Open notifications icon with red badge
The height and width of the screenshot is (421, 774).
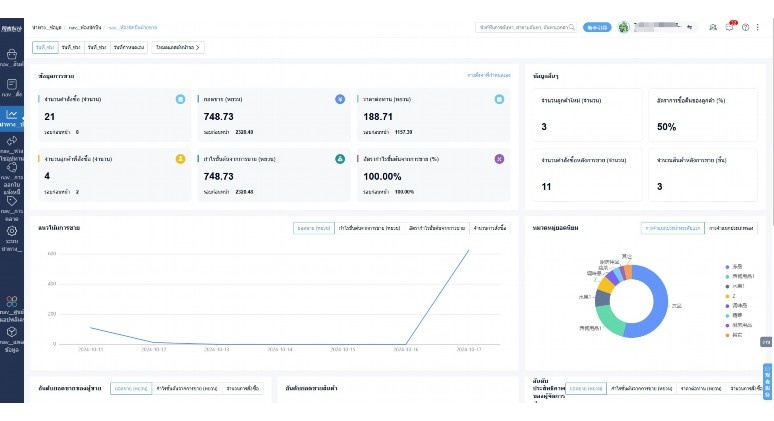(x=730, y=27)
